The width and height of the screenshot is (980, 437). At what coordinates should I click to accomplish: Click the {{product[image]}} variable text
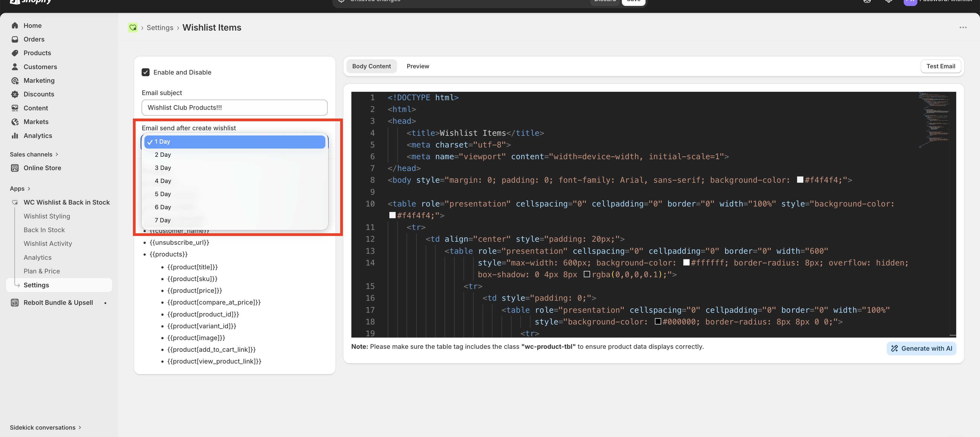point(196,338)
